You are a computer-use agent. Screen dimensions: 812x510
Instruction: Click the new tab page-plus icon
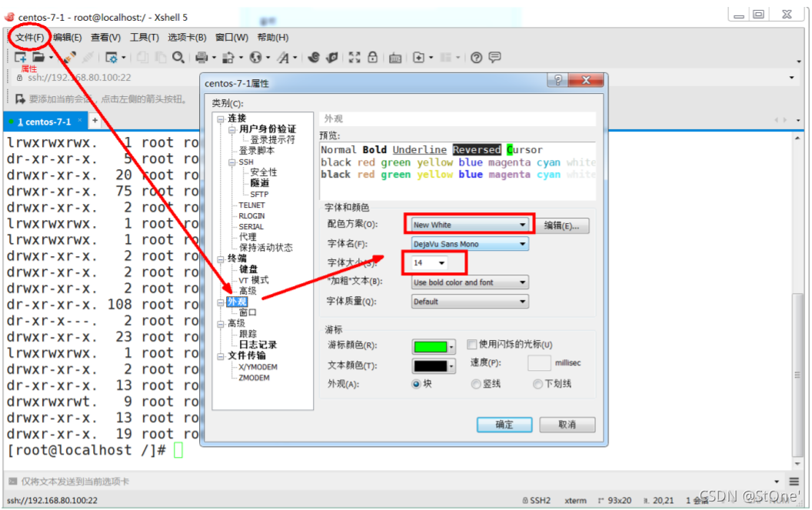coord(418,58)
